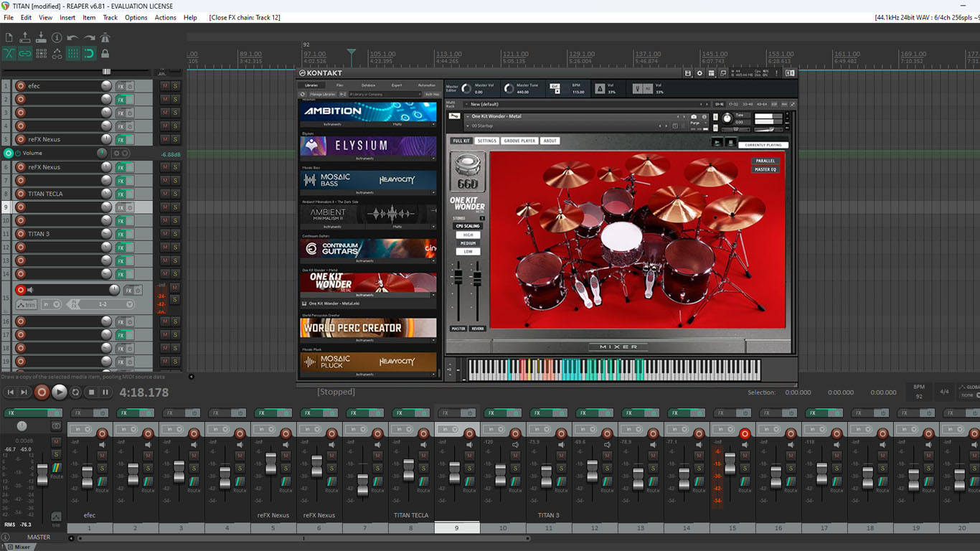Click the transport Stop button
Viewport: 980px width, 551px height.
click(91, 392)
